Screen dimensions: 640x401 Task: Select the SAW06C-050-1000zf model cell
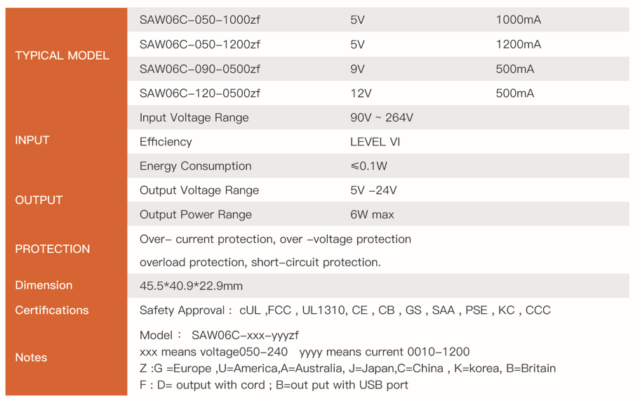point(199,20)
